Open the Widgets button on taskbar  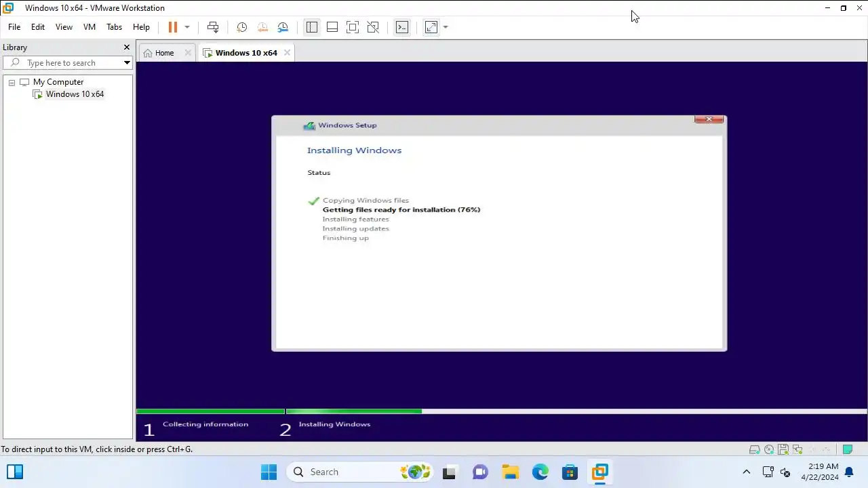15,472
